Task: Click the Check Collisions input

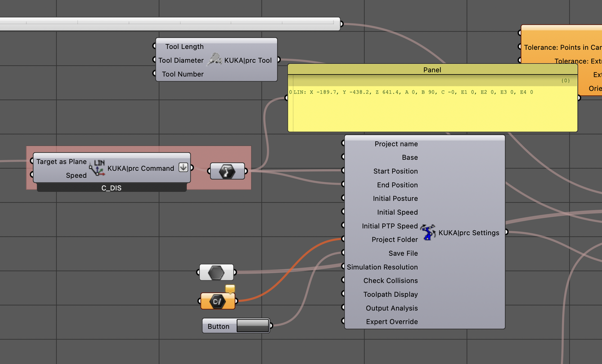Action: [x=390, y=280]
